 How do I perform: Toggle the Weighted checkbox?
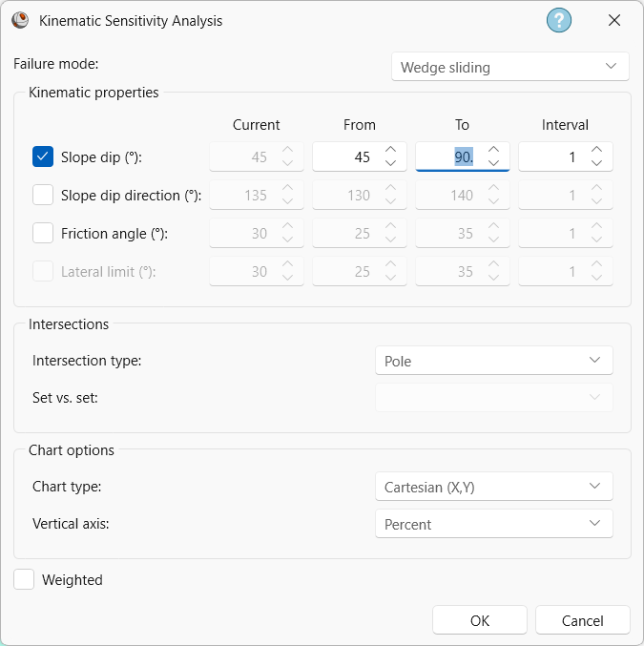tap(24, 579)
